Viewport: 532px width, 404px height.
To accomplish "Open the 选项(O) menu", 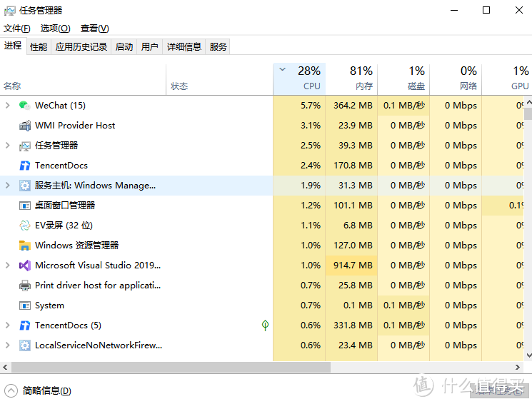I will 55,29.
